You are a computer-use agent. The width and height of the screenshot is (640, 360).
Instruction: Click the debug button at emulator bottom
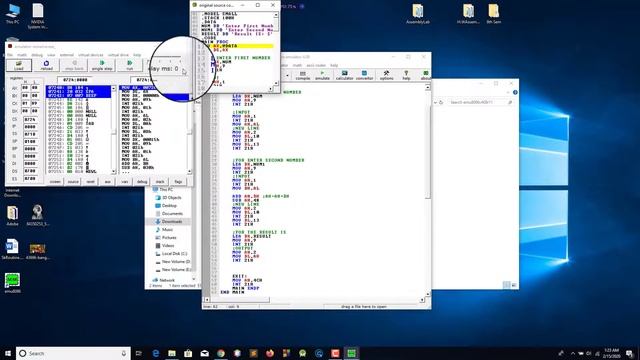142,182
